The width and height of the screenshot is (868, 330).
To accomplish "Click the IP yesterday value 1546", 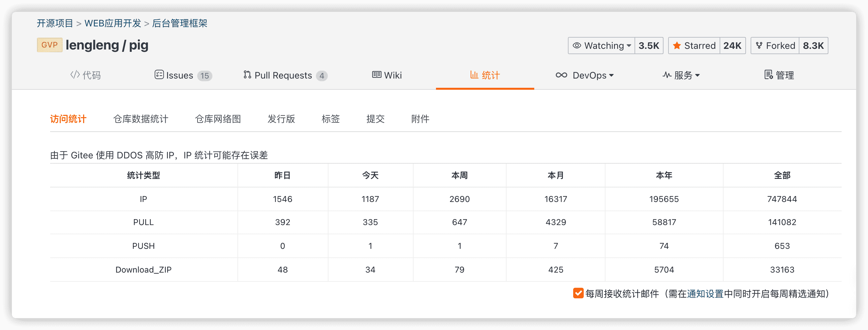I will point(282,199).
